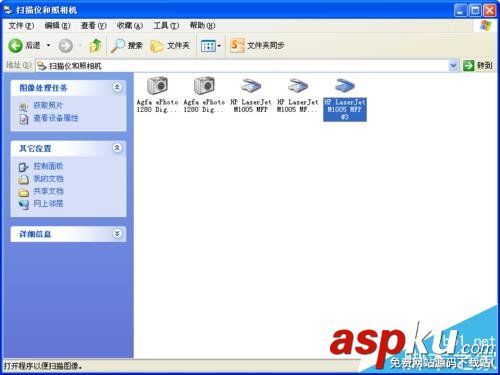Click the title bar scanner icon

8,10
